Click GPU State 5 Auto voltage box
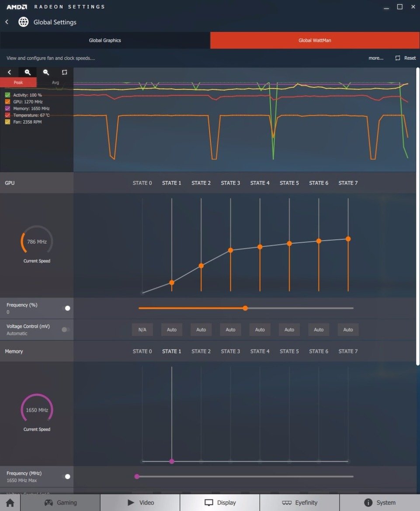 (x=289, y=329)
